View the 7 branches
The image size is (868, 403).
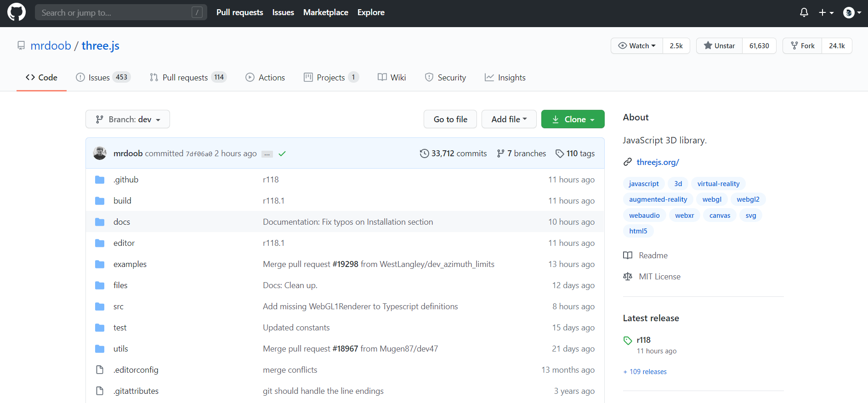521,153
